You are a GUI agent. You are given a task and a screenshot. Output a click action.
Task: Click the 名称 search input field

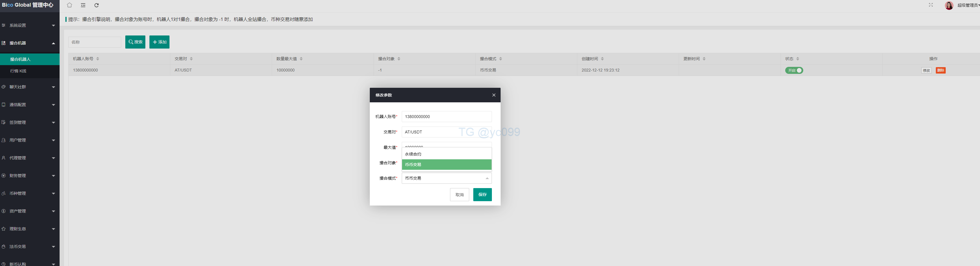[94, 42]
